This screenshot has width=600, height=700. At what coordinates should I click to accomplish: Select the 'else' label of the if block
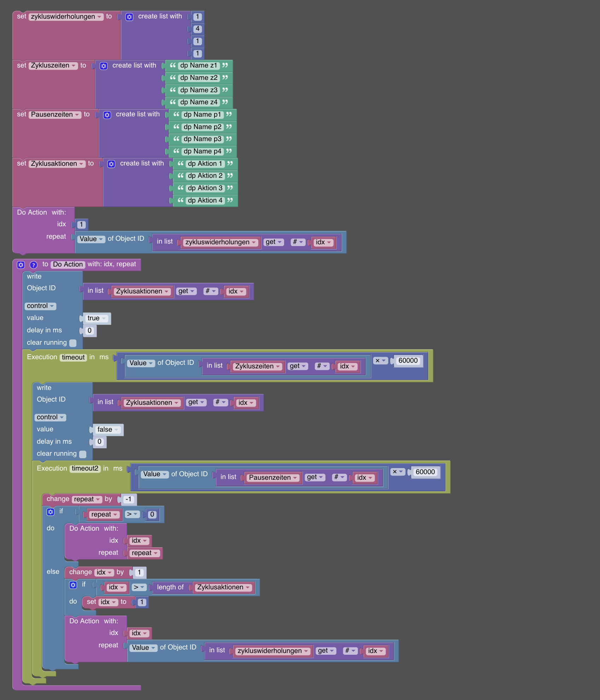(x=53, y=572)
